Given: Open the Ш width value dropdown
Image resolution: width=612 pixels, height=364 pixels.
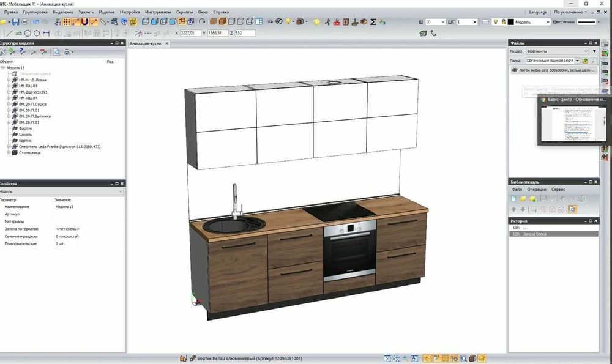Looking at the screenshot, I should click(443, 22).
